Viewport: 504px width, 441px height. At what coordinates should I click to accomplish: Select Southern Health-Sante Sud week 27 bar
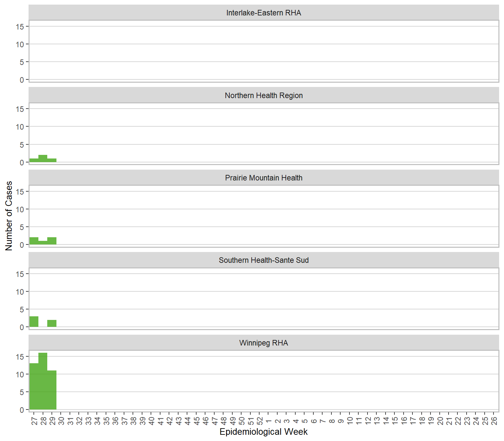click(34, 322)
